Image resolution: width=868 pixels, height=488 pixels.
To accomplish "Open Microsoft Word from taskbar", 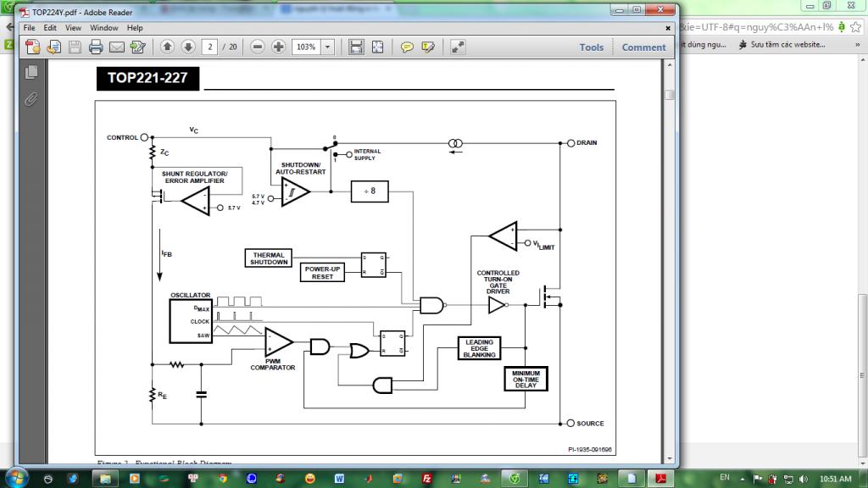I will 339,479.
